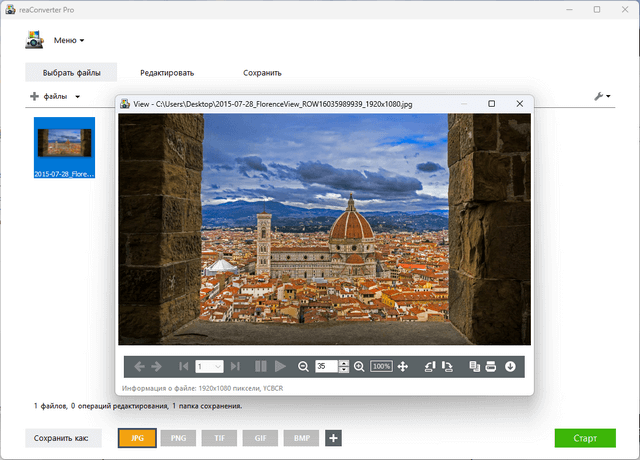Click the download arrow icon in viewer

[510, 367]
